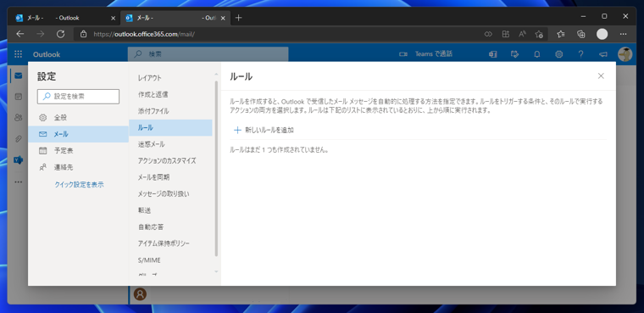Focus the Outlook 検索 search box
This screenshot has height=313, width=644.
pos(208,54)
